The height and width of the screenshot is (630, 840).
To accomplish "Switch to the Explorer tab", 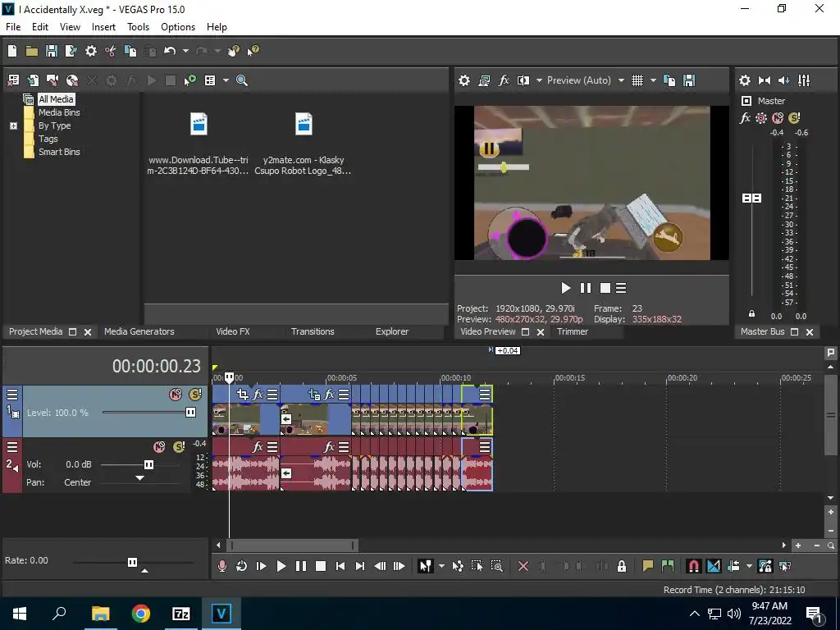I will click(391, 331).
